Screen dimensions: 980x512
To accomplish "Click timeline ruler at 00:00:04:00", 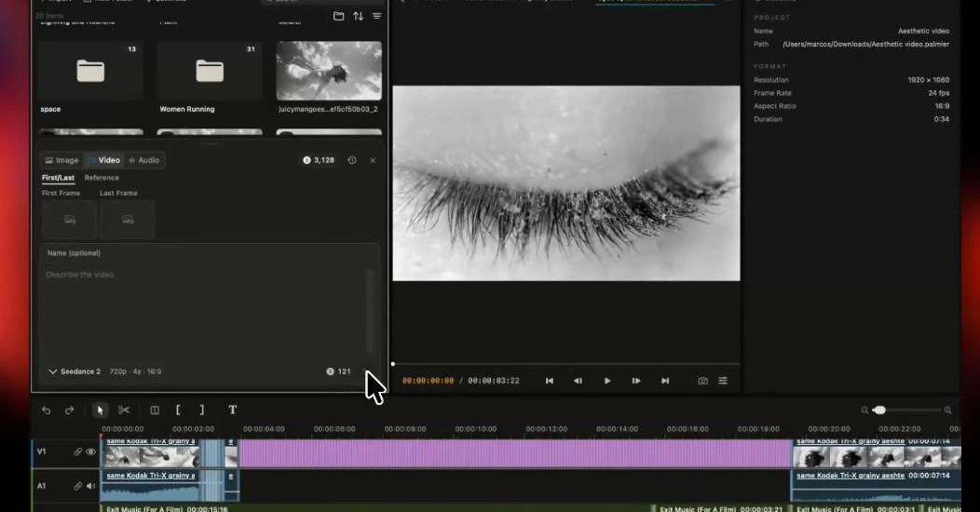I will tap(264, 429).
